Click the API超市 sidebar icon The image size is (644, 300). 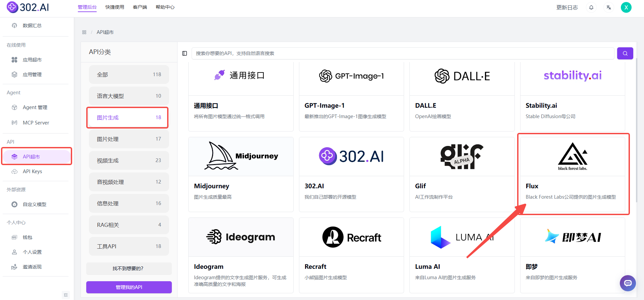(14, 157)
